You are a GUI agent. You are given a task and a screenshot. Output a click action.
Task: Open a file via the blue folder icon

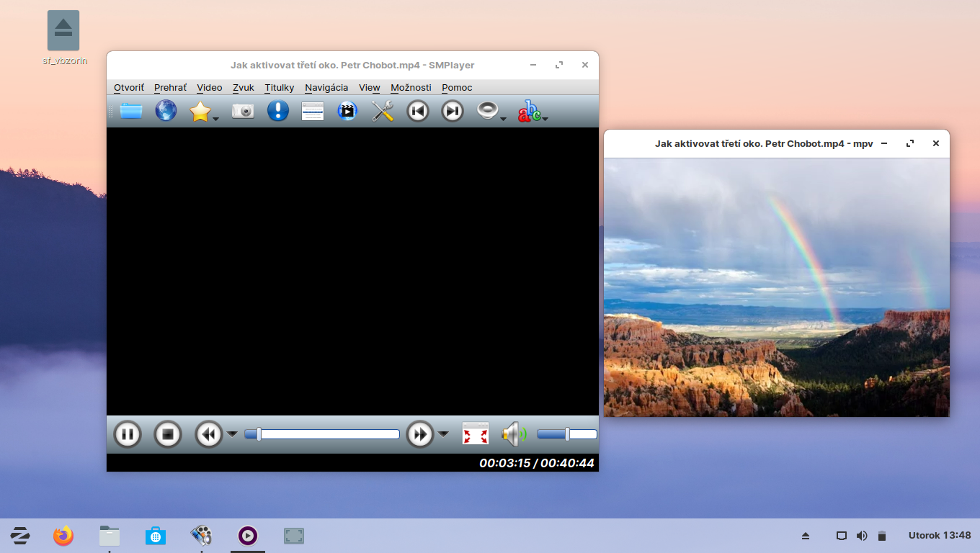click(x=130, y=111)
